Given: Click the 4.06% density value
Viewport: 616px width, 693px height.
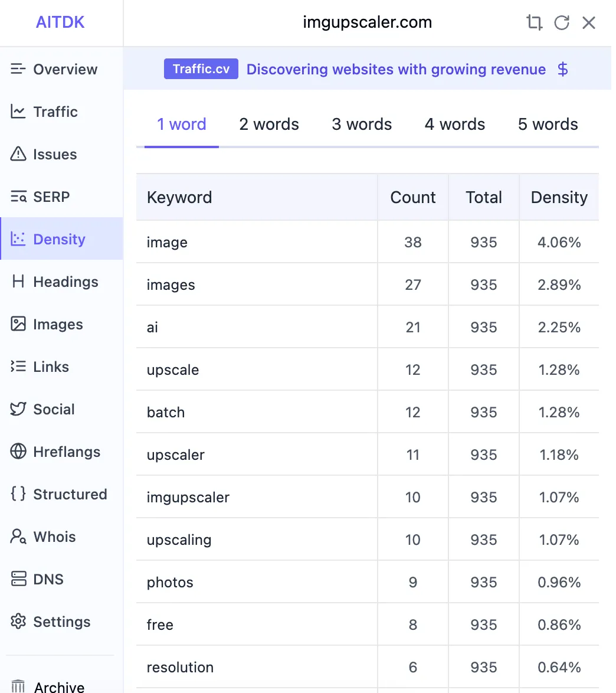Looking at the screenshot, I should tap(559, 242).
